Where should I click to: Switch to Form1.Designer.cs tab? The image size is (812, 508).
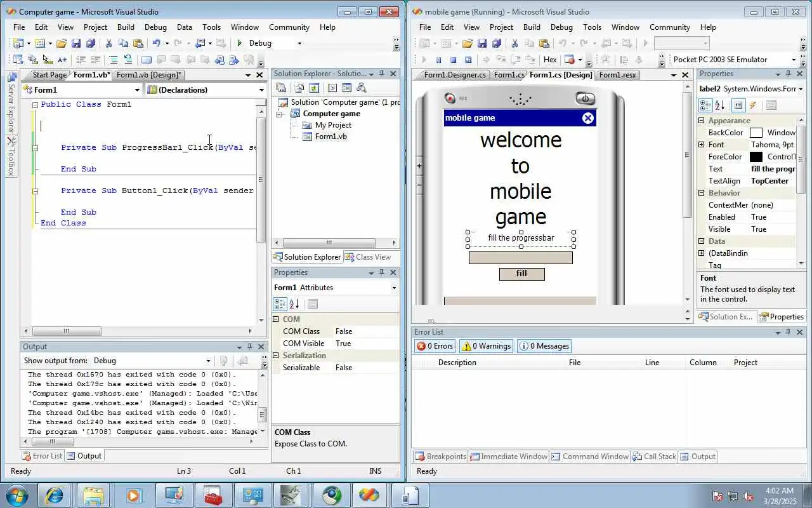pyautogui.click(x=455, y=75)
